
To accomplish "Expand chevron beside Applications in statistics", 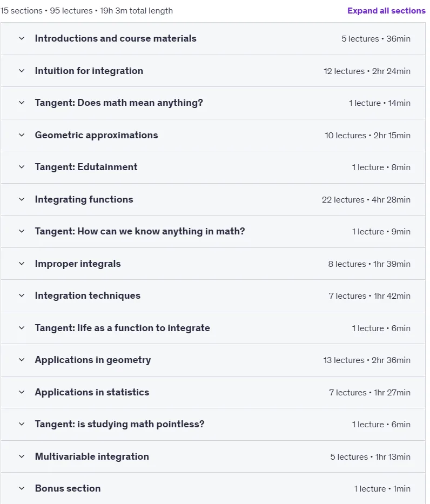I will [x=22, y=392].
